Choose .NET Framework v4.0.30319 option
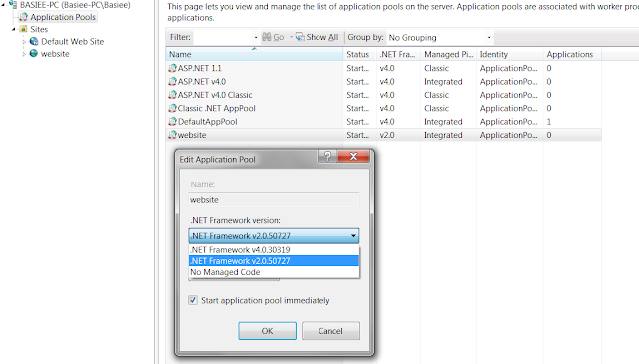Screen dimensions: 639x364 tap(274, 250)
